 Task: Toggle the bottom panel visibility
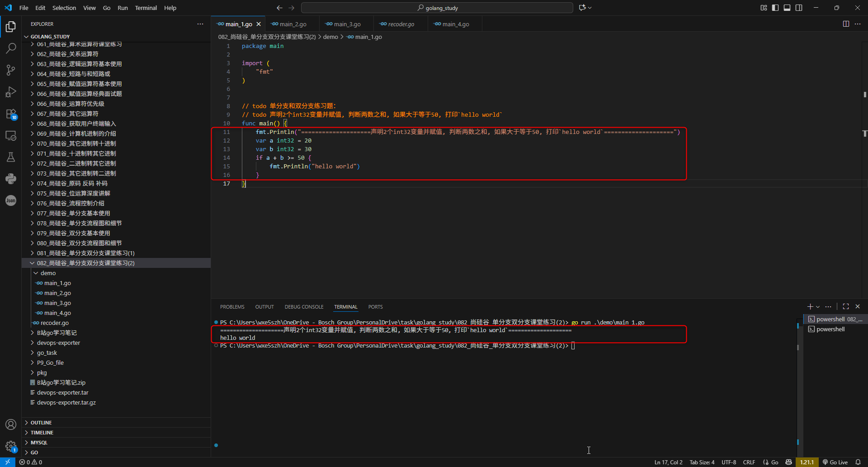click(x=787, y=8)
